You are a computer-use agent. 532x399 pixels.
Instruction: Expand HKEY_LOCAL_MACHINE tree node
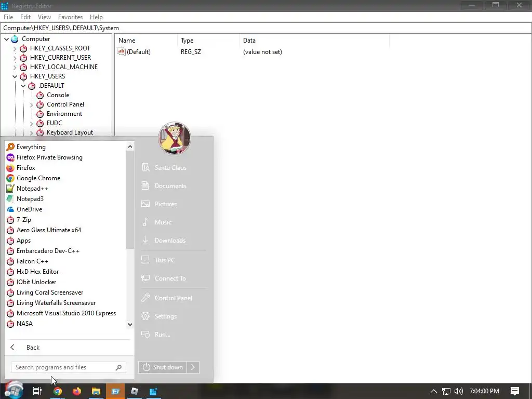(15, 67)
